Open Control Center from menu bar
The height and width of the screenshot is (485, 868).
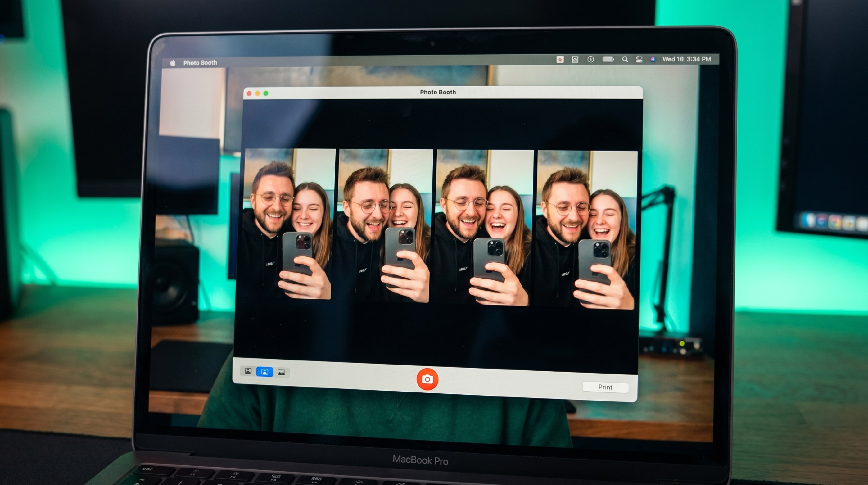[x=639, y=59]
